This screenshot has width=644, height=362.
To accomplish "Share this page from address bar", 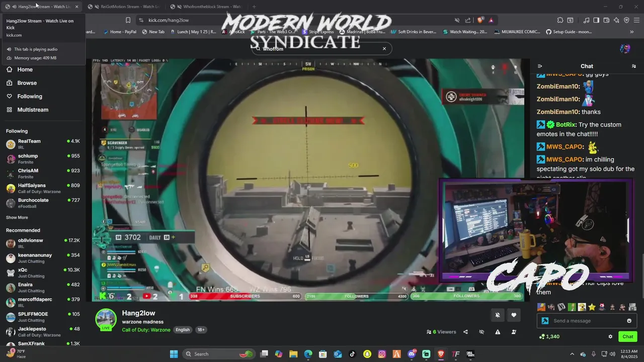I will (x=468, y=20).
